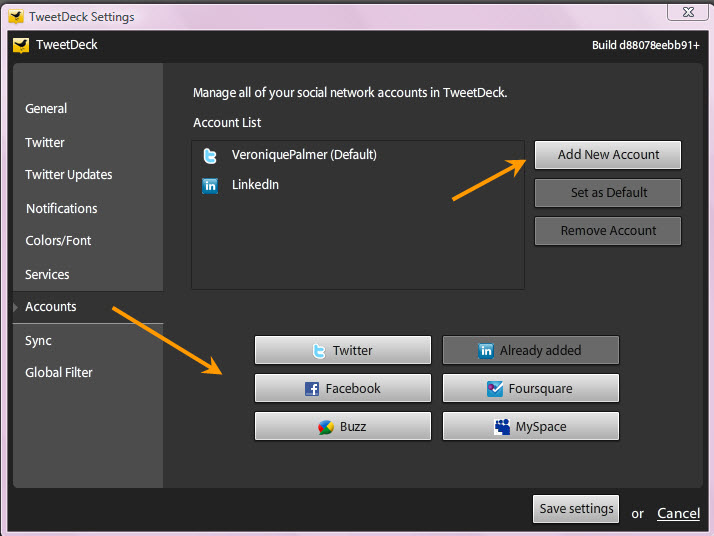Add a Foursquare account using the Foursquare button
This screenshot has width=714, height=536.
(531, 388)
